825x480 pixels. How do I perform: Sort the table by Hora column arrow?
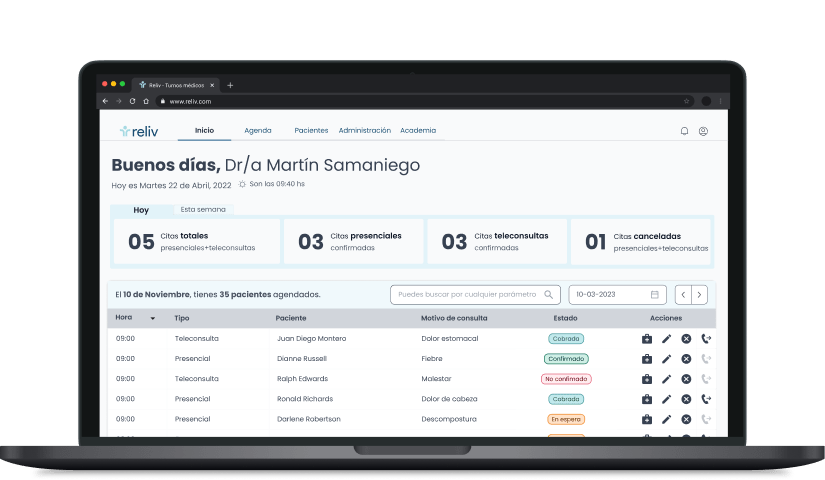tap(153, 319)
